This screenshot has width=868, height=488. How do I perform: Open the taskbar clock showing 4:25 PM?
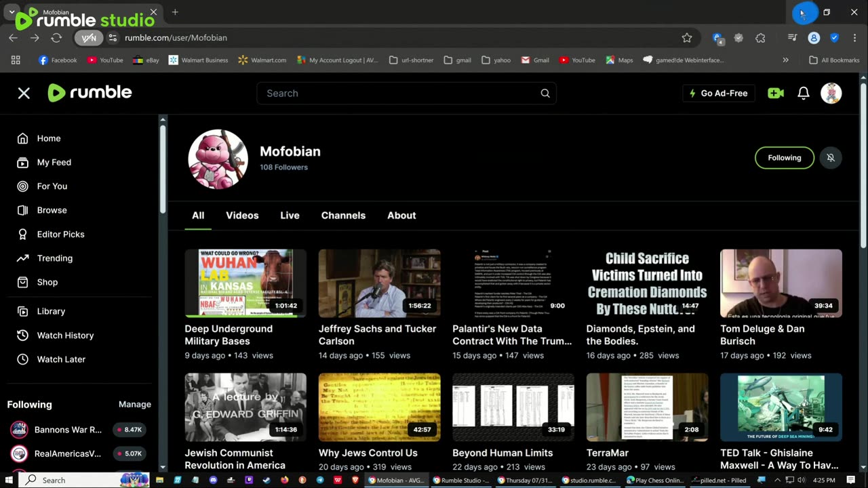pos(823,480)
